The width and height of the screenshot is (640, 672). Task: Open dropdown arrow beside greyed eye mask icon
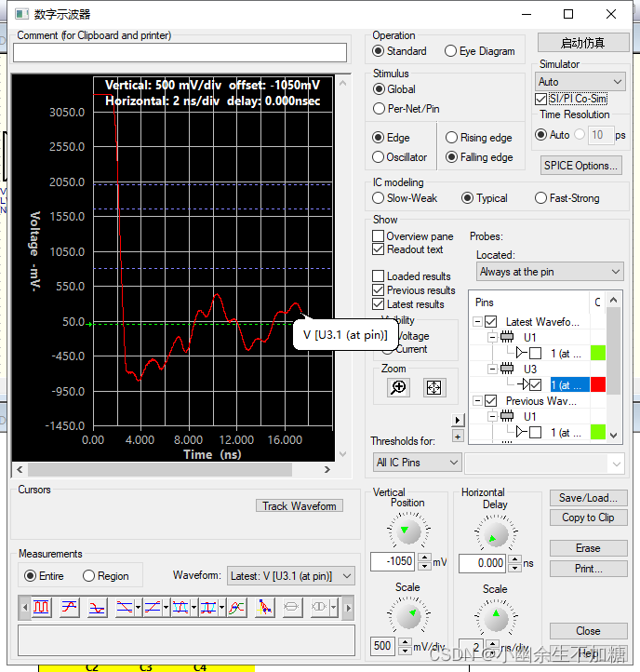pos(333,607)
